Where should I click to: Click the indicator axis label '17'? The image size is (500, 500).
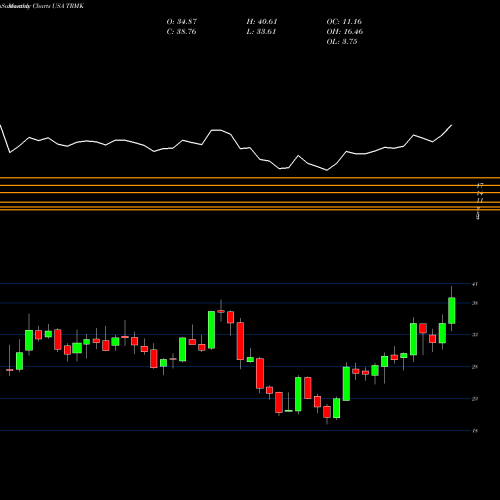click(x=480, y=185)
